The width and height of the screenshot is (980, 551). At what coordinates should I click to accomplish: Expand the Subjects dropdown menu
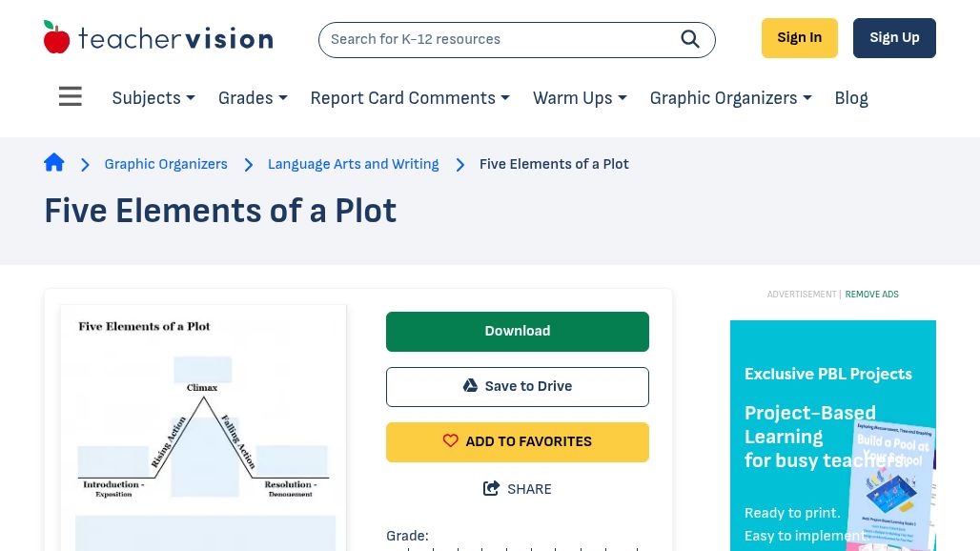click(153, 98)
